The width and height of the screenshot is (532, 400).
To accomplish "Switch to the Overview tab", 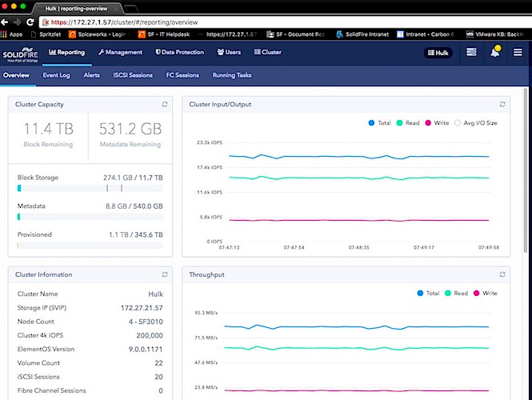I will point(16,75).
